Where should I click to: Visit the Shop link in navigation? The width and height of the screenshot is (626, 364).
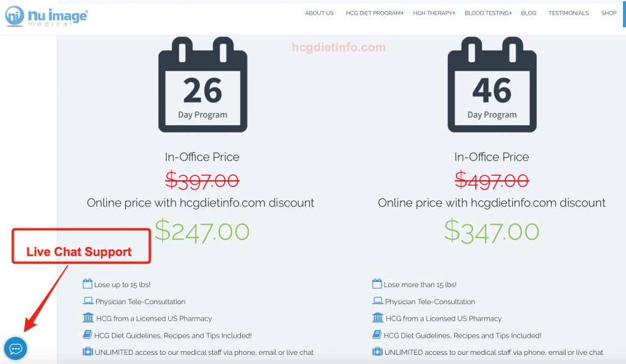(x=609, y=13)
